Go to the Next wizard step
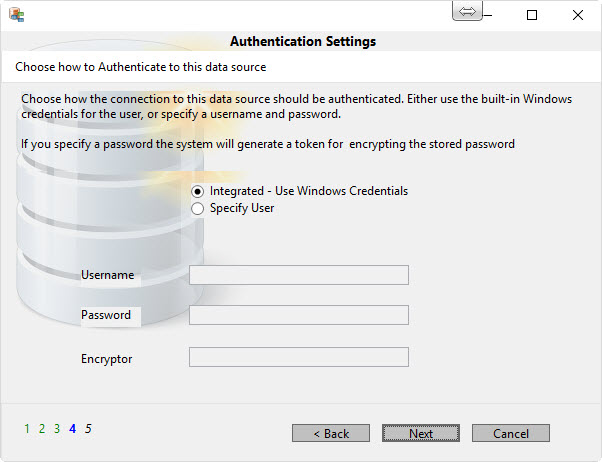Viewport: 602px width, 462px height. tap(421, 433)
